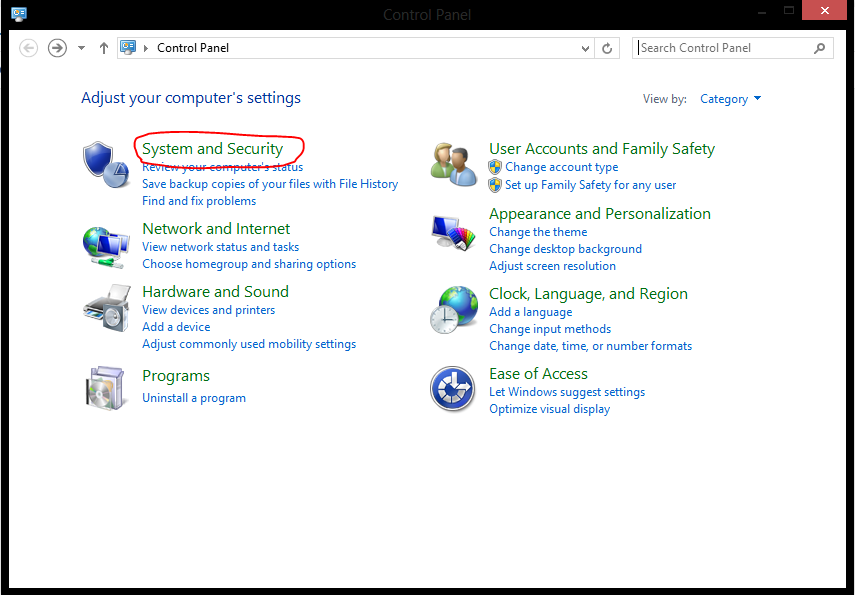Click Review your computer's status link
The height and width of the screenshot is (595, 855).
click(222, 167)
